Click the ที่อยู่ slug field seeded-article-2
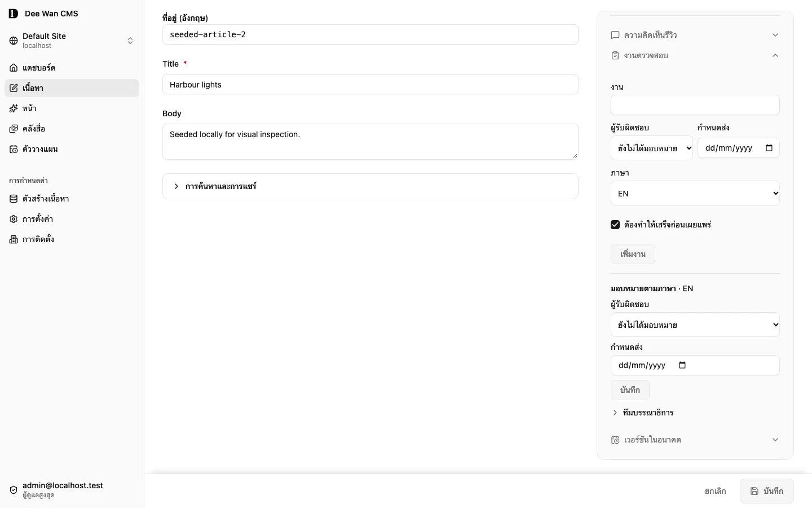Viewport: 812px width, 508px height. click(370, 34)
